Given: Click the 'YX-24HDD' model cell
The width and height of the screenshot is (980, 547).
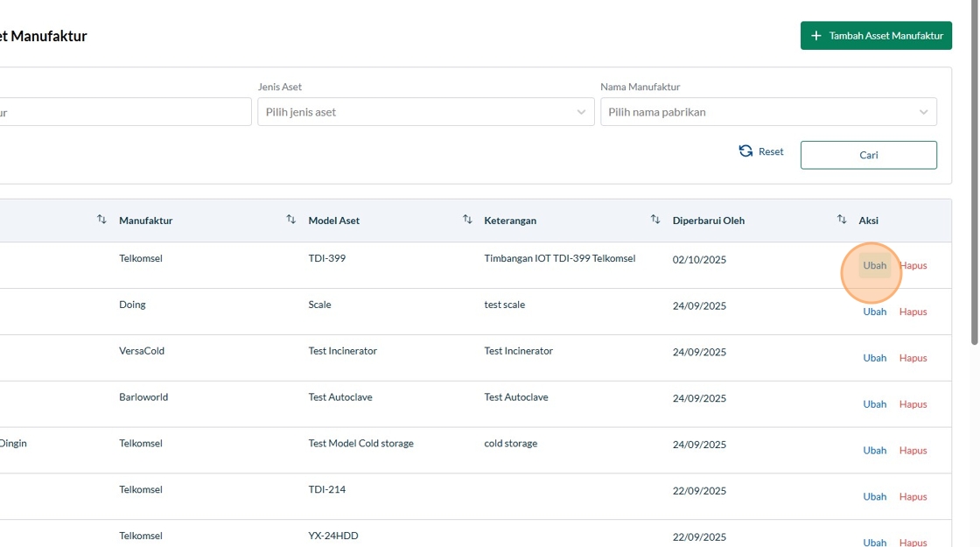Looking at the screenshot, I should (x=333, y=536).
